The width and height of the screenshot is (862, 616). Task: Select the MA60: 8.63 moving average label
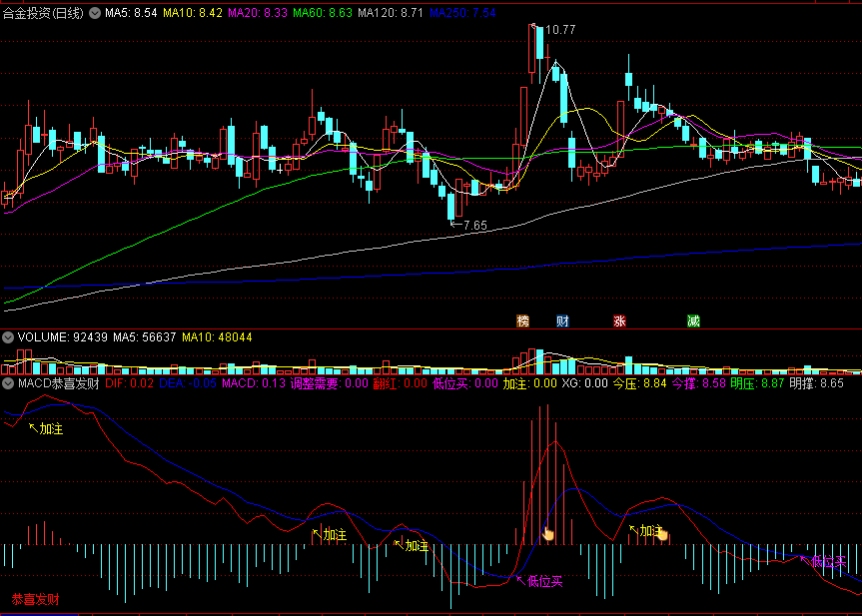pos(323,13)
